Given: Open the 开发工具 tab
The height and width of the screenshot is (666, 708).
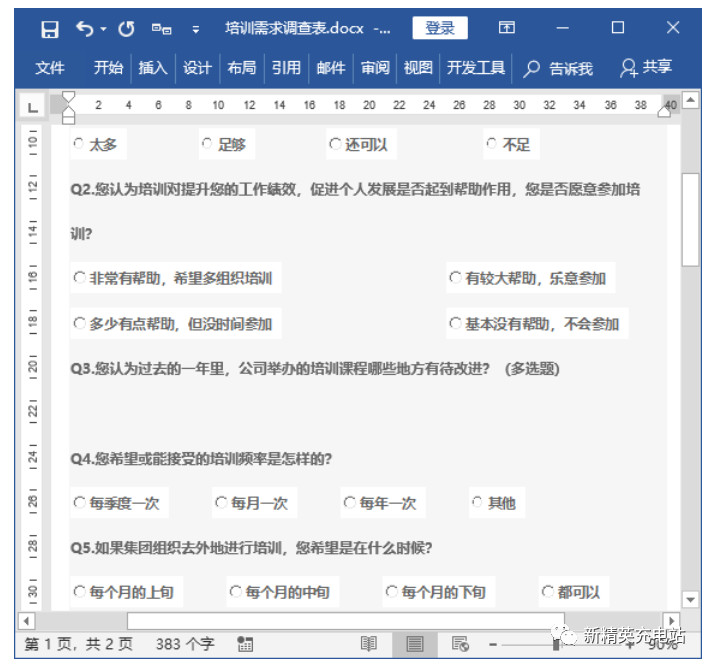Looking at the screenshot, I should click(x=475, y=68).
